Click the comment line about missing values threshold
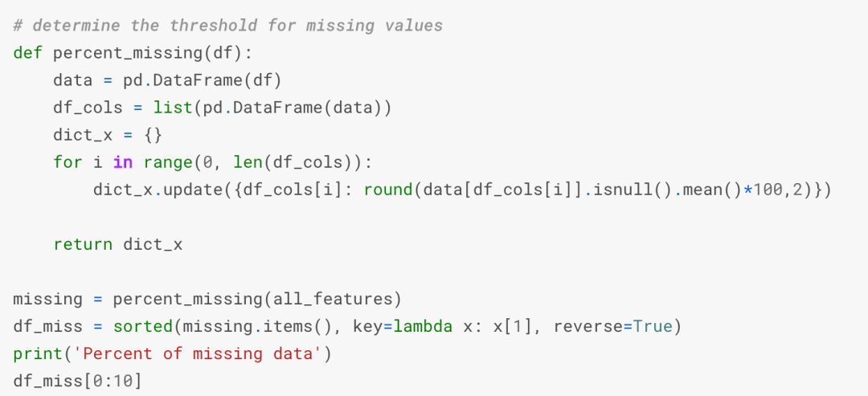Screen dimensions: 868x396 227,25
